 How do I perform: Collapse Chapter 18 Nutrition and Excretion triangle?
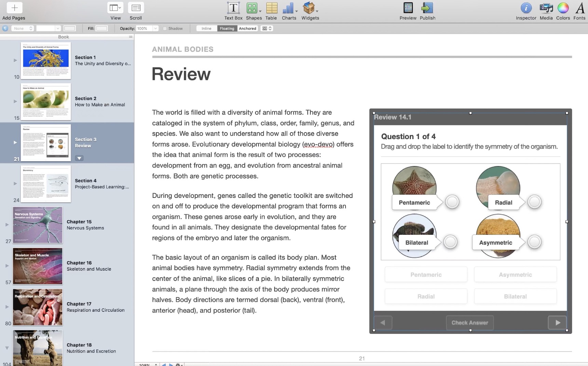(7, 348)
